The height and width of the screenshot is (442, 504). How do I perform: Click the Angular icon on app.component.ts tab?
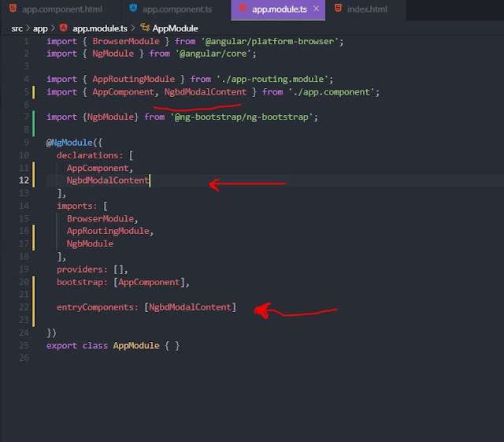tap(133, 8)
